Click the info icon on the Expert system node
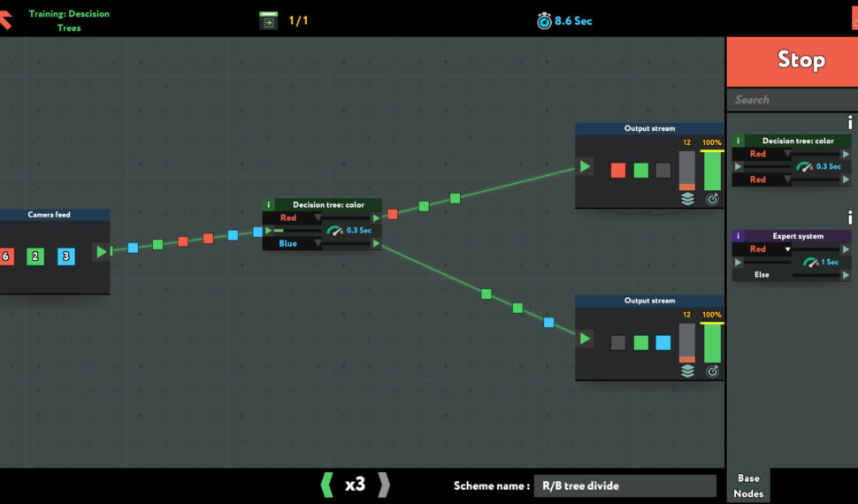 [739, 236]
